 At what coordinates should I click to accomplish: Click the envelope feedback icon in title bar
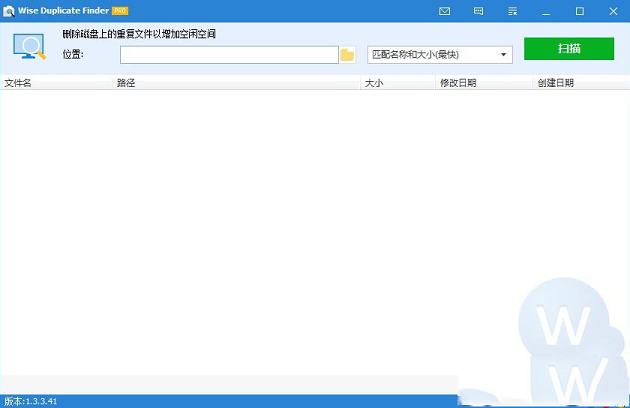click(445, 11)
